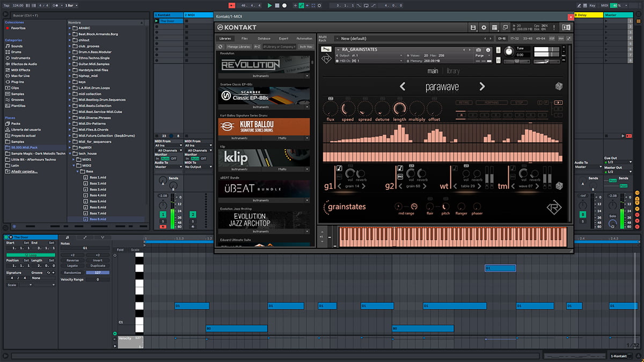The width and height of the screenshot is (644, 362).
Task: Open the Kontakt Expert tab
Action: [284, 39]
